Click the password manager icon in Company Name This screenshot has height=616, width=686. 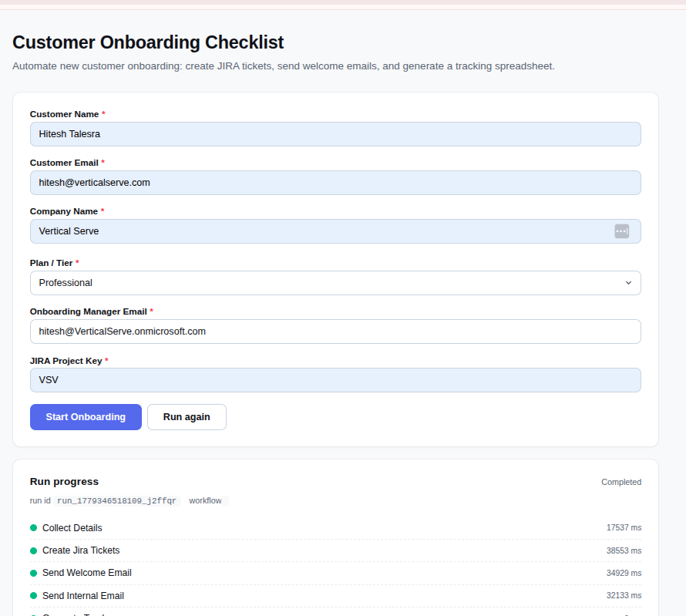point(621,231)
